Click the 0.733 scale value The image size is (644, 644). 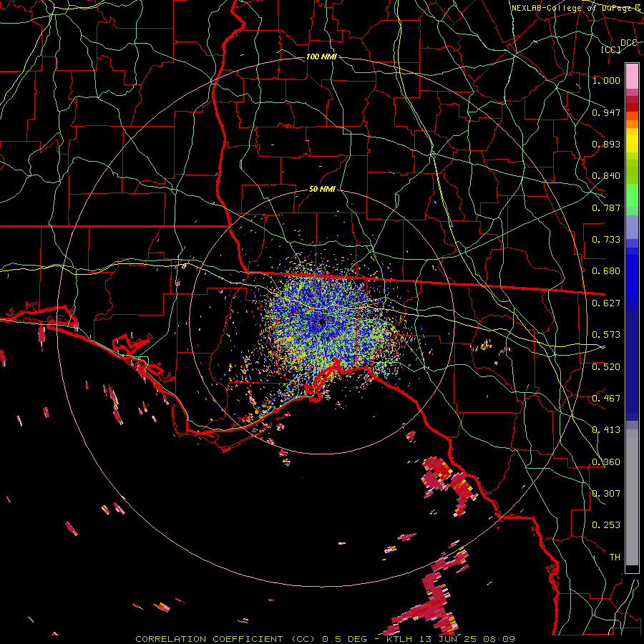pos(606,240)
